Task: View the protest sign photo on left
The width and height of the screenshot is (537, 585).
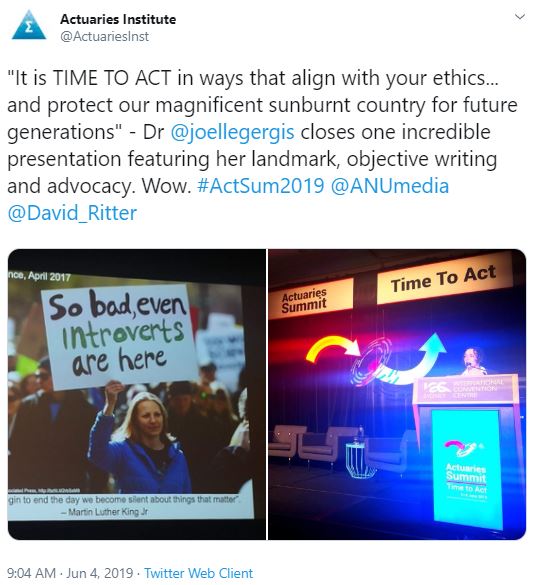Action: (137, 394)
